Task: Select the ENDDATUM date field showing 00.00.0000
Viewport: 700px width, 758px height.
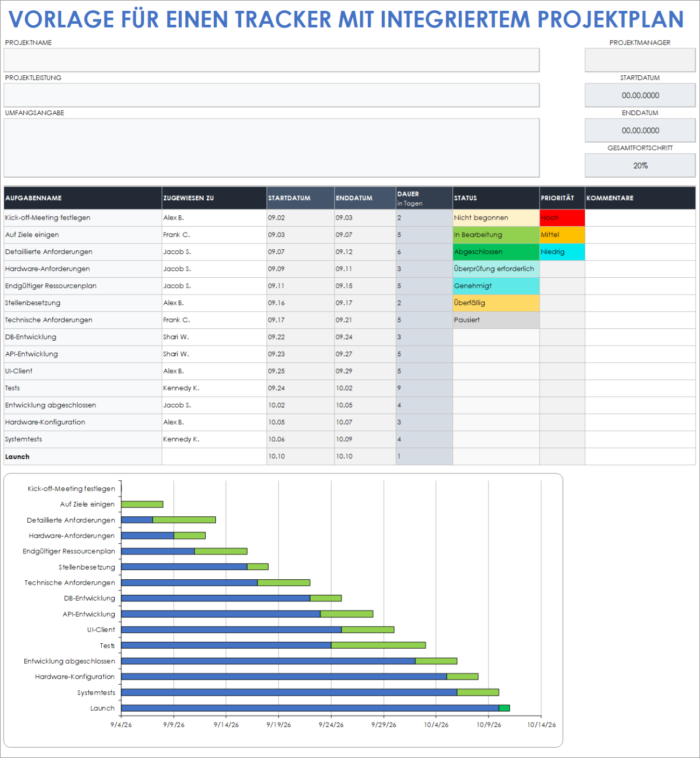Action: click(x=640, y=130)
